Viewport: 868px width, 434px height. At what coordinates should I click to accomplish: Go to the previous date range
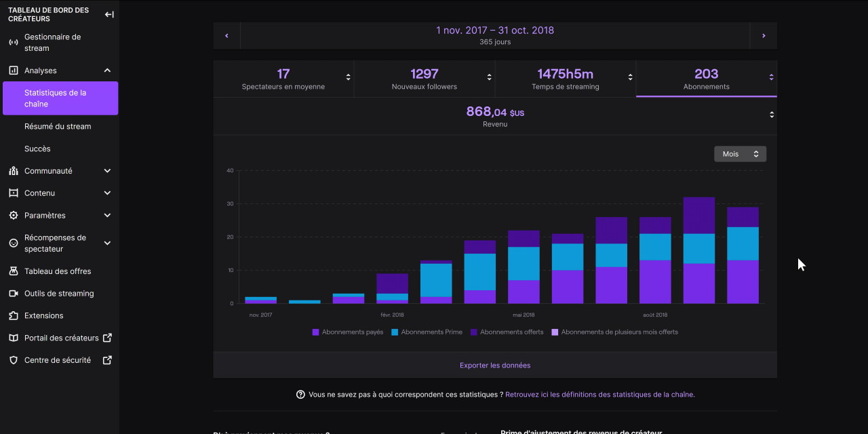click(226, 36)
